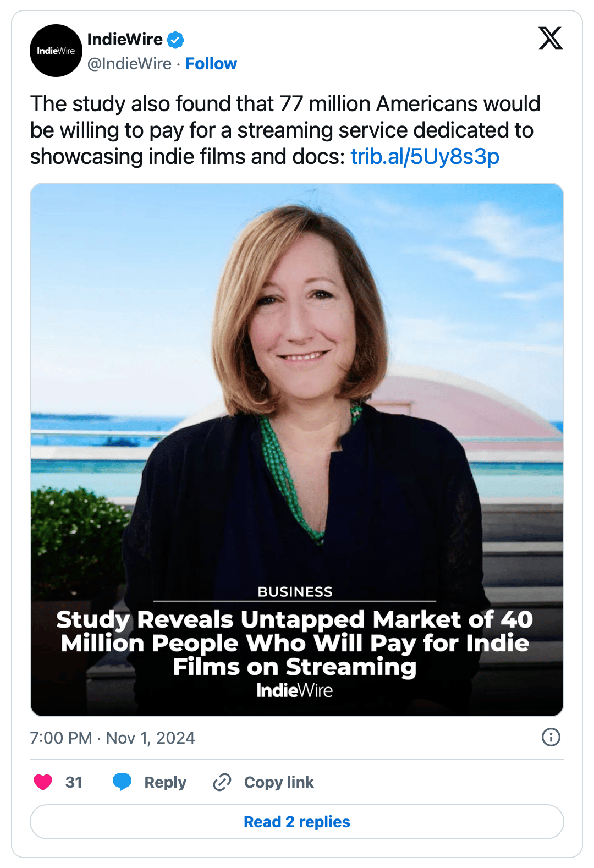Click the copy link chain icon
The width and height of the screenshot is (594, 868).
click(222, 782)
